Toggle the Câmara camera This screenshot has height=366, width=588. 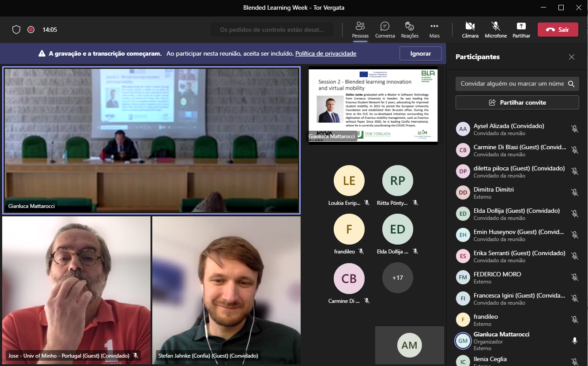[470, 30]
